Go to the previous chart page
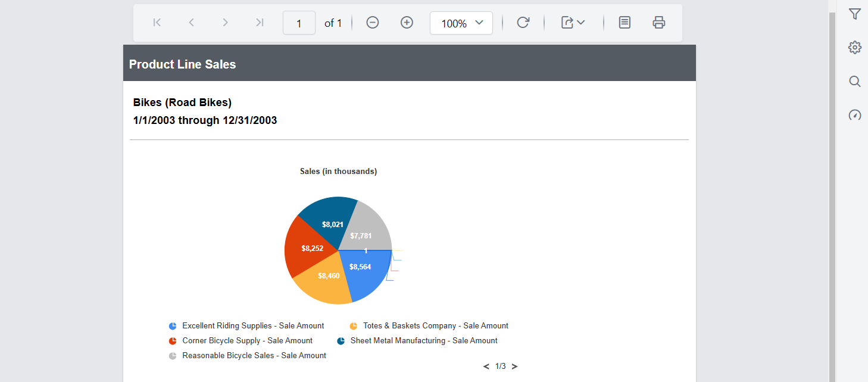 pos(486,366)
